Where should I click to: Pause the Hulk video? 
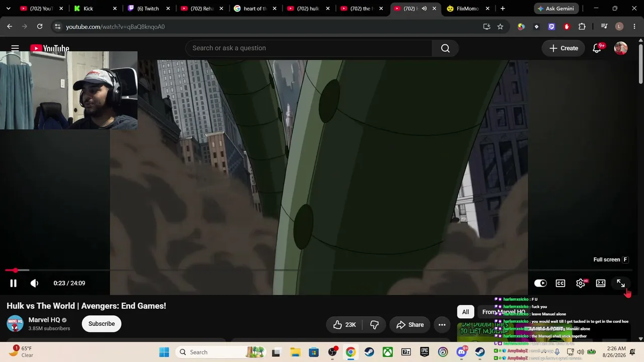coord(14,283)
